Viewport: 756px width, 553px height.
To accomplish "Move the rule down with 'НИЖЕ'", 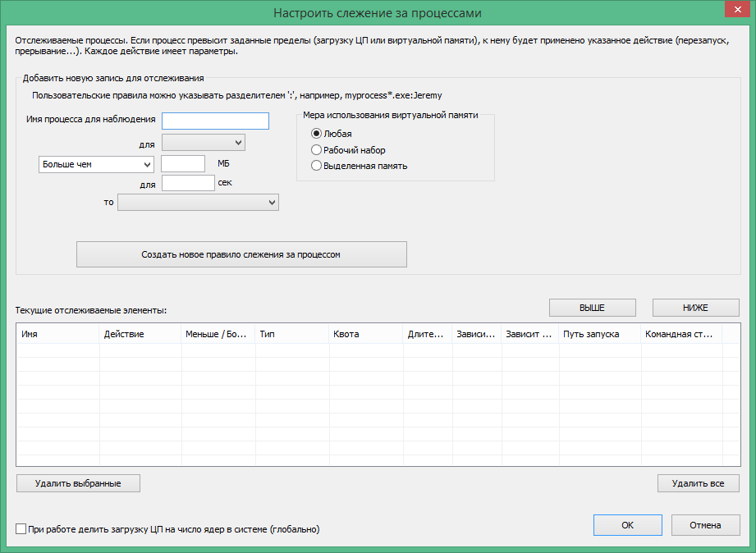I will click(x=695, y=308).
